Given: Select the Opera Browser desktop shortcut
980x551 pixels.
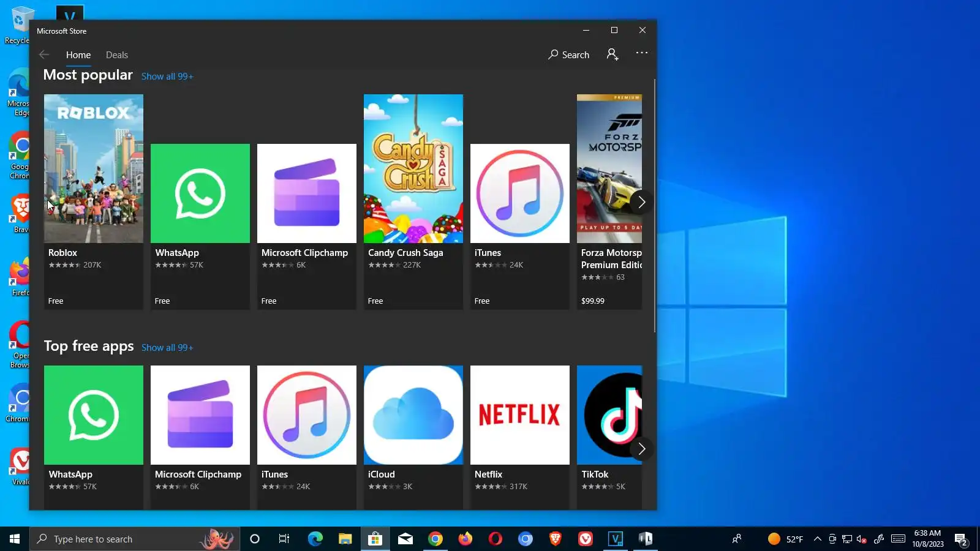Looking at the screenshot, I should coord(19,345).
